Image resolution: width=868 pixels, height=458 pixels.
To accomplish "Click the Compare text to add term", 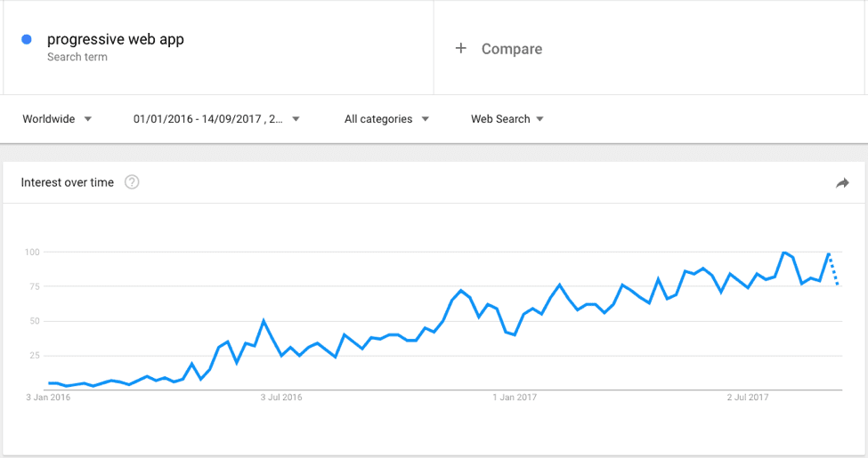I will point(512,49).
